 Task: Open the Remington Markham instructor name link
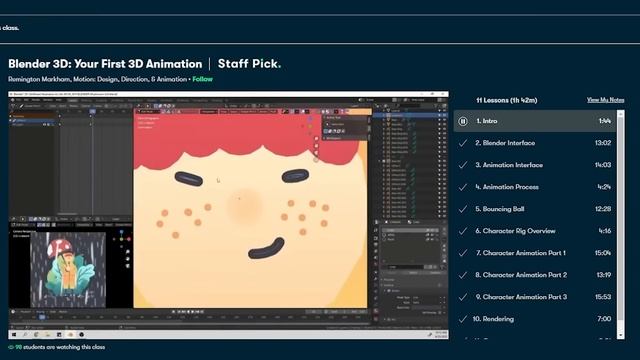39,79
